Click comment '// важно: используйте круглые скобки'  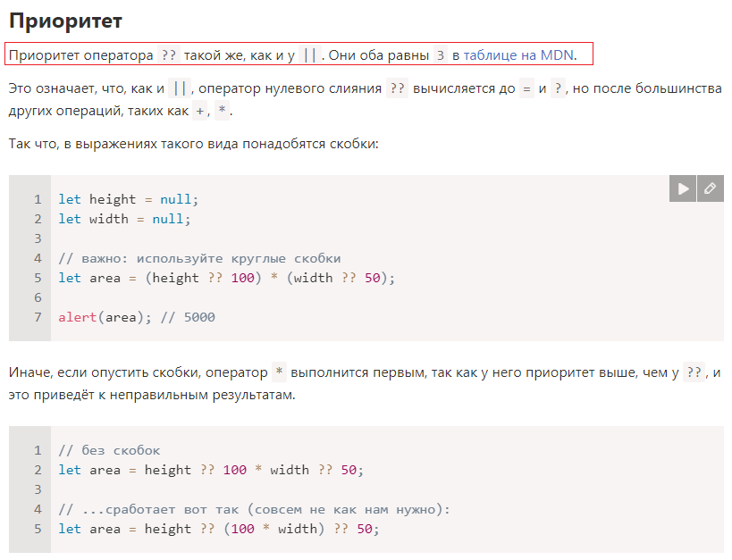[199, 258]
